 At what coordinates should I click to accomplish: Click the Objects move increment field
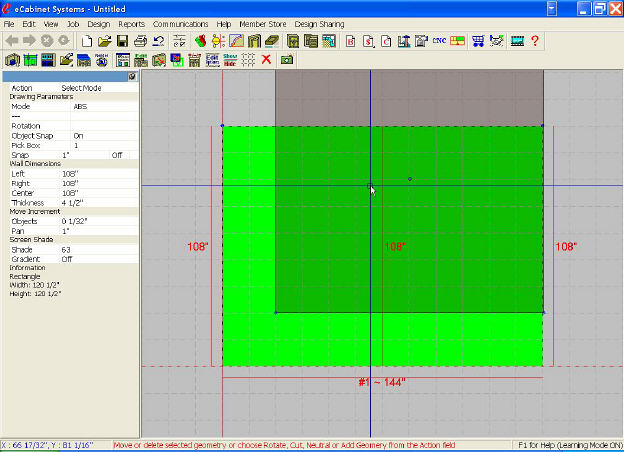point(99,221)
